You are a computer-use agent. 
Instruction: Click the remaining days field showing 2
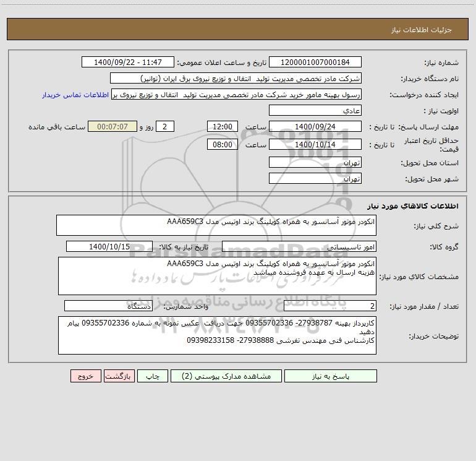[165, 126]
